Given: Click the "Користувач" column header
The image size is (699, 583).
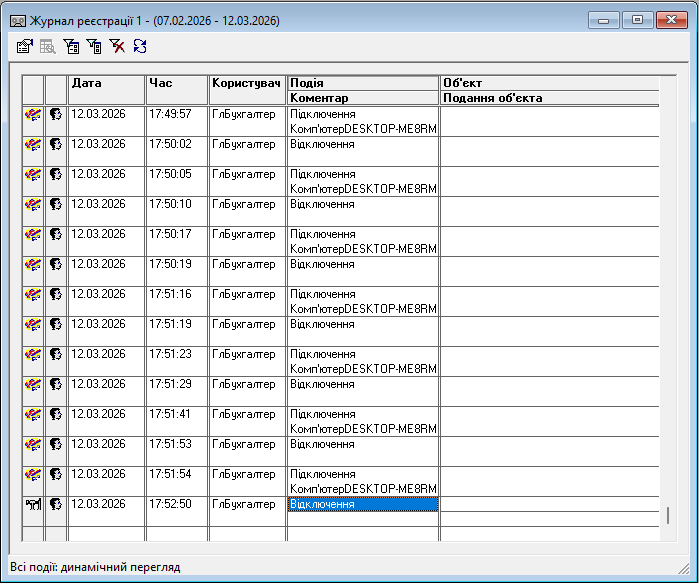Looking at the screenshot, I should point(247,83).
